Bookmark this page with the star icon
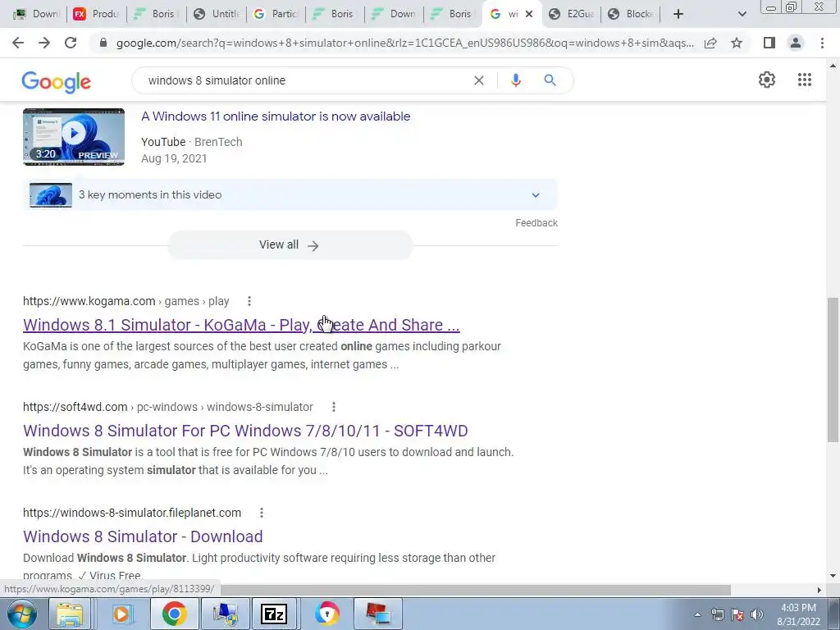The image size is (840, 630). click(737, 43)
